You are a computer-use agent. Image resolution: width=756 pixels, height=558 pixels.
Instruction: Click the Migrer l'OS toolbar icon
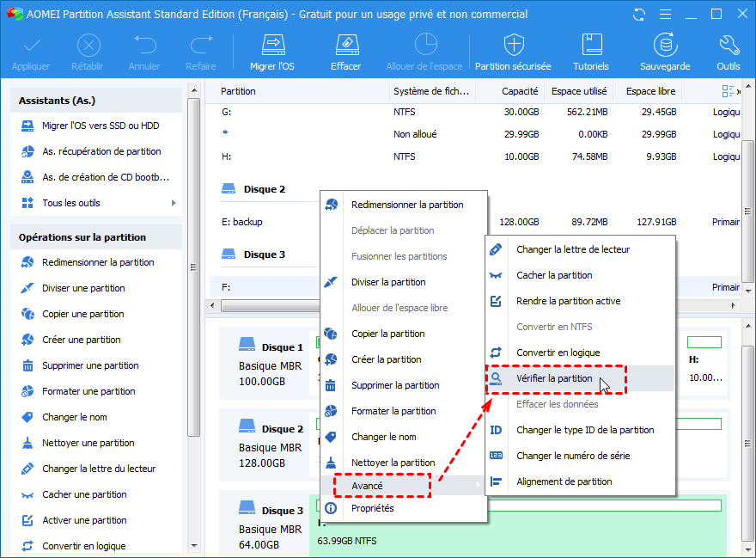click(272, 52)
